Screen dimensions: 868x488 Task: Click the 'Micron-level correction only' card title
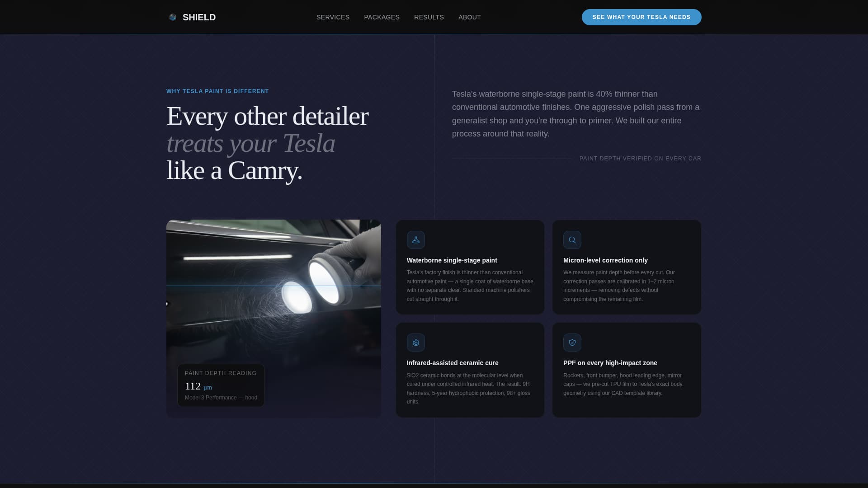tap(605, 260)
